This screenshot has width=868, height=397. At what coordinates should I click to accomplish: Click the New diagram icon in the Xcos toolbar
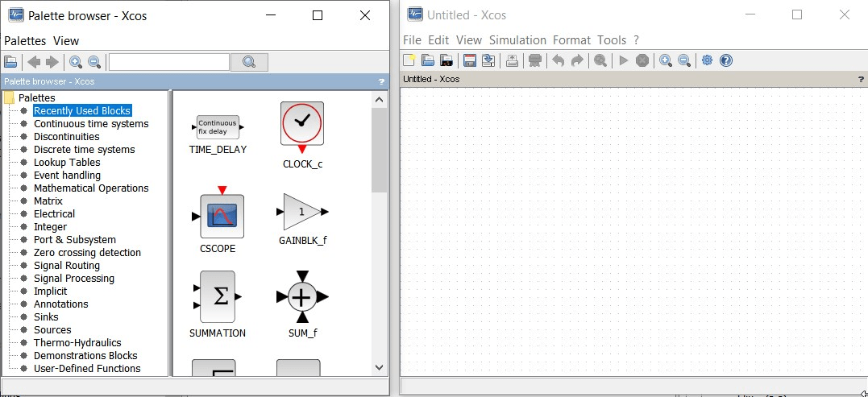tap(409, 60)
